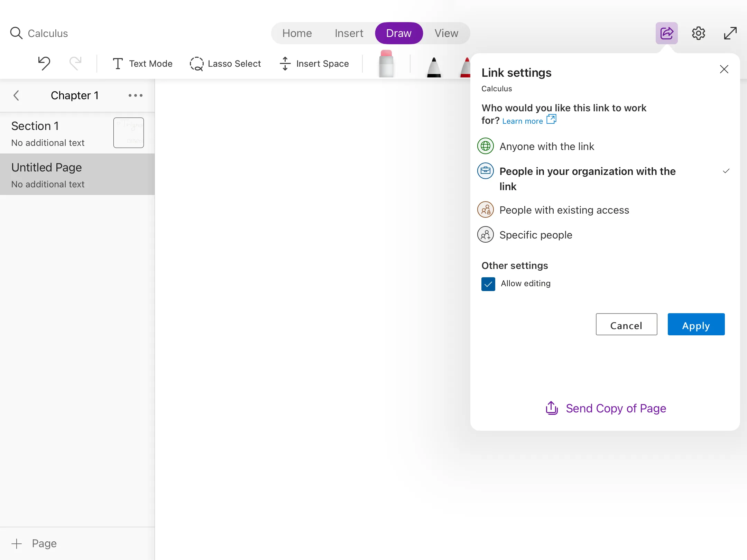This screenshot has height=560, width=747.
Task: Pick the pink eraser tool
Action: click(x=386, y=64)
